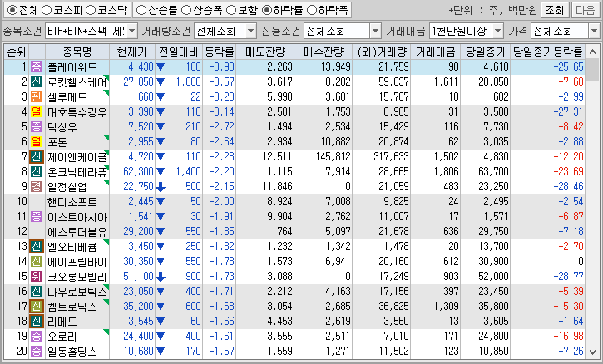Choose the 상승률 radio option
The height and width of the screenshot is (364, 603).
tap(141, 10)
